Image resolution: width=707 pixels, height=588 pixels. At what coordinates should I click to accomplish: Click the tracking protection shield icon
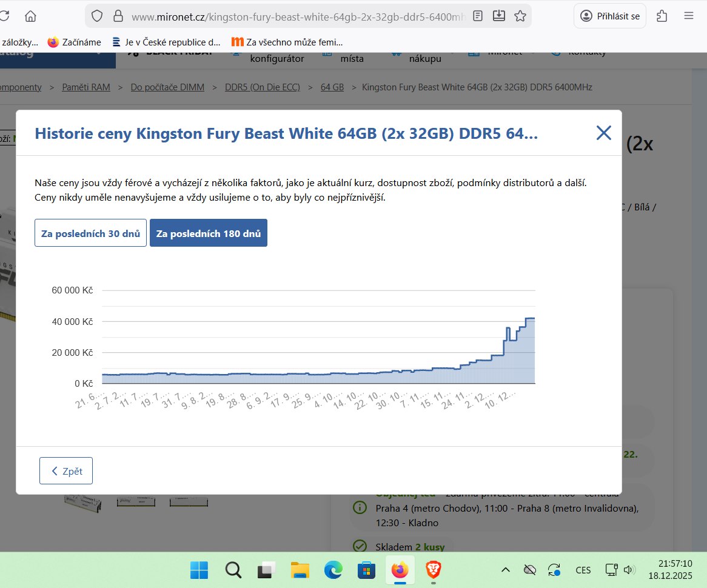pos(97,16)
